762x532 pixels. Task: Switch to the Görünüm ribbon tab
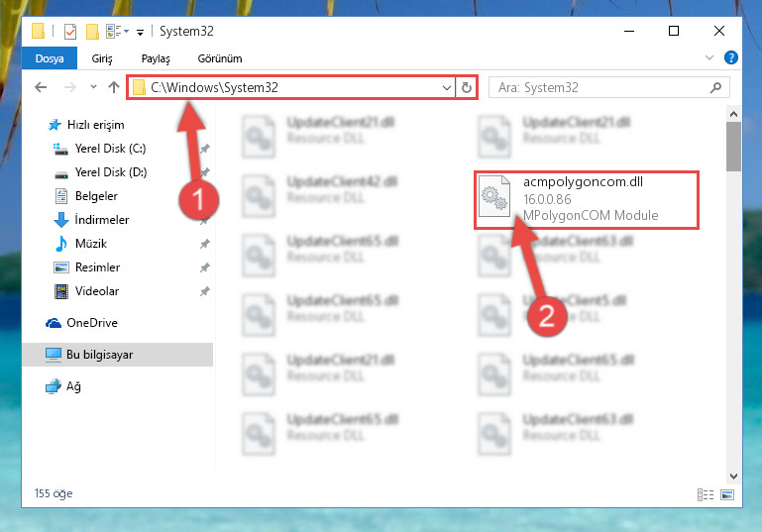pyautogui.click(x=220, y=58)
